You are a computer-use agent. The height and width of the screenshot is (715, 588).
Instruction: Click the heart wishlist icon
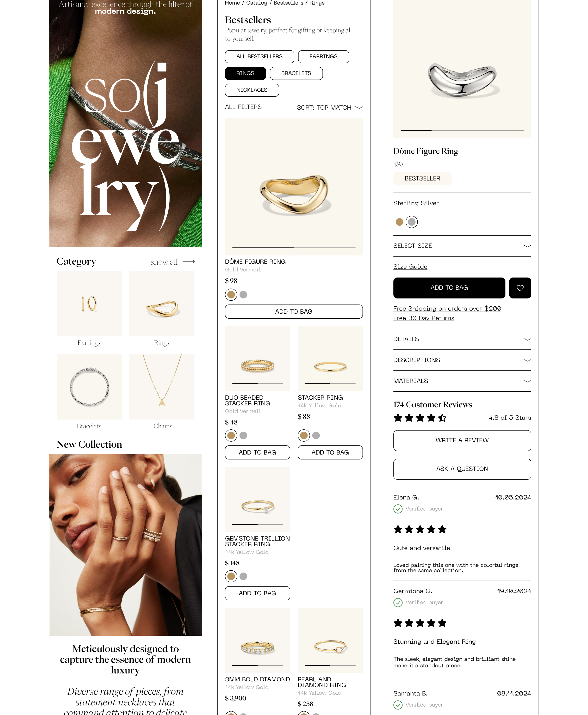click(x=520, y=288)
